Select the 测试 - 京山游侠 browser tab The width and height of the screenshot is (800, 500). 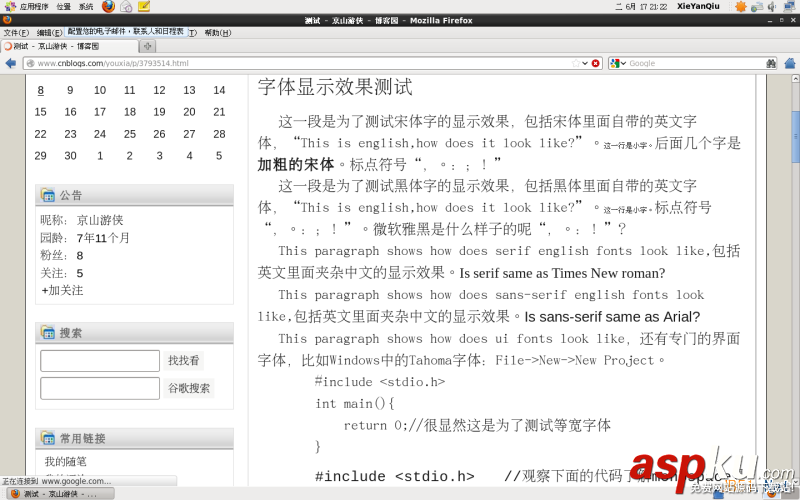(70, 46)
